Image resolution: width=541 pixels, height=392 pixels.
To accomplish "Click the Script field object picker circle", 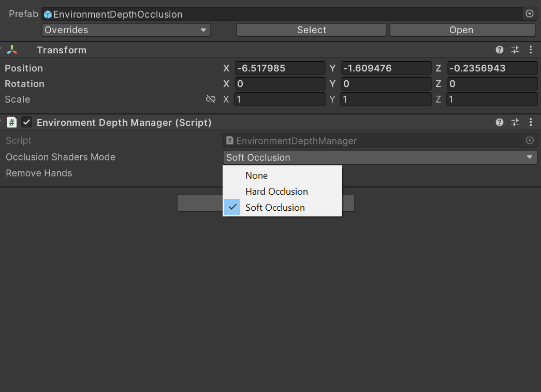I will coord(530,140).
